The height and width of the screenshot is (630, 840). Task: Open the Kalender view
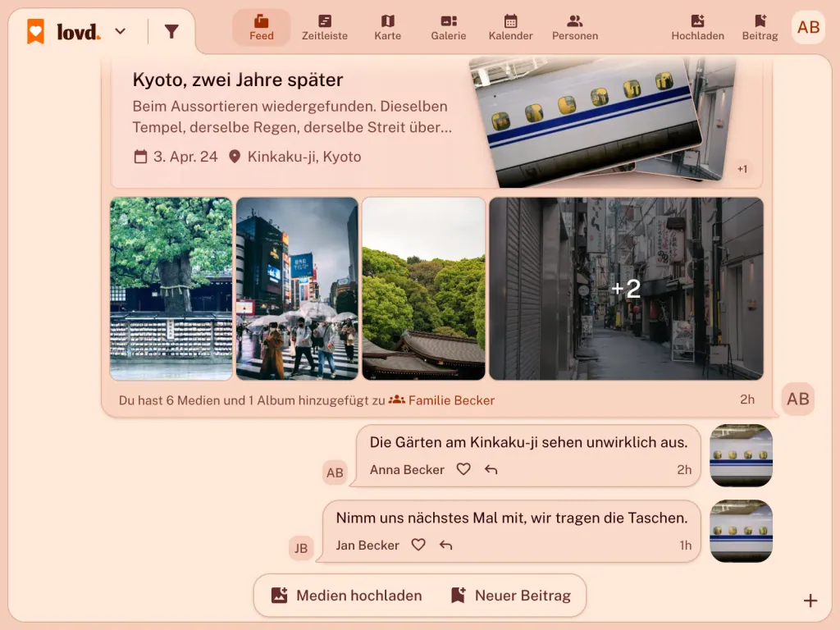(510, 28)
